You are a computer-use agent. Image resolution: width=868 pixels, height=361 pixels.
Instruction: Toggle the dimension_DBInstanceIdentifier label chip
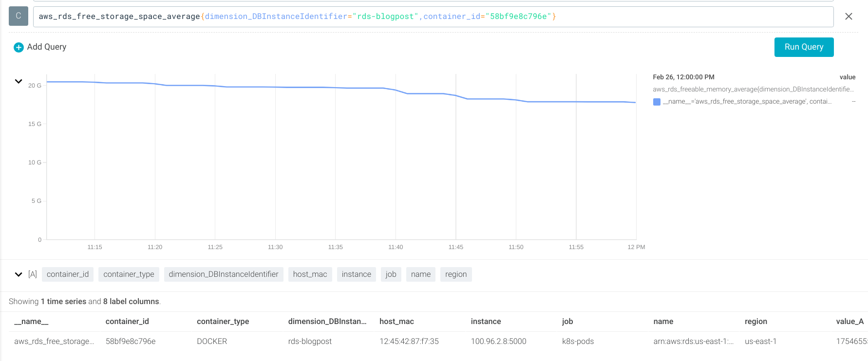(x=224, y=274)
